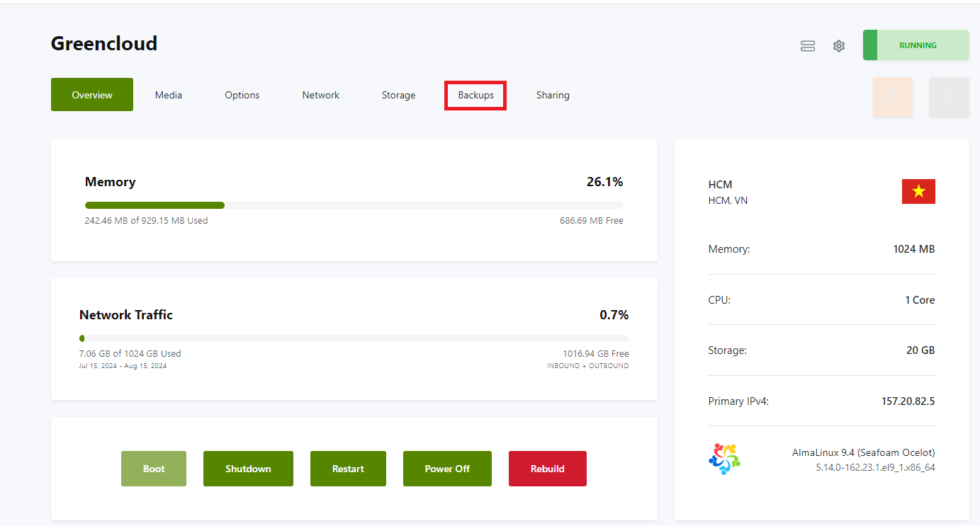Click the '1 Core' CPU value
This screenshot has width=980, height=526.
coord(920,300)
